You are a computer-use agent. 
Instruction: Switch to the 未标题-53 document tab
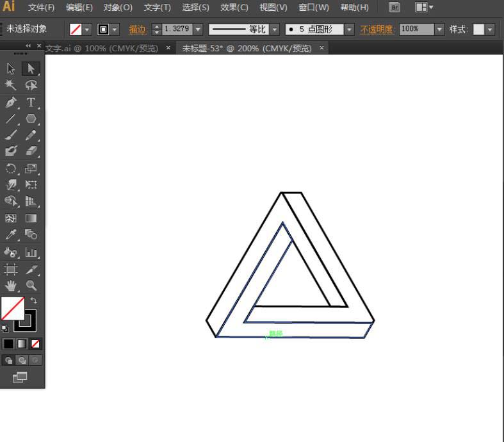[247, 48]
